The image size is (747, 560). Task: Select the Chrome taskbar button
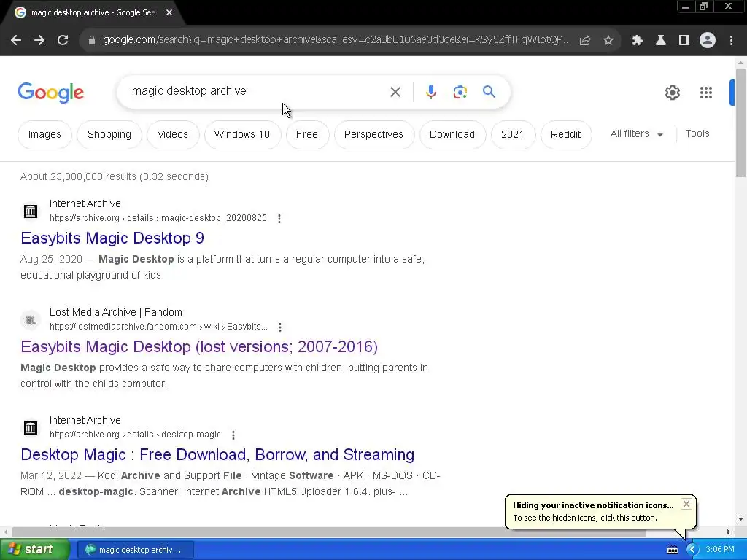135,550
